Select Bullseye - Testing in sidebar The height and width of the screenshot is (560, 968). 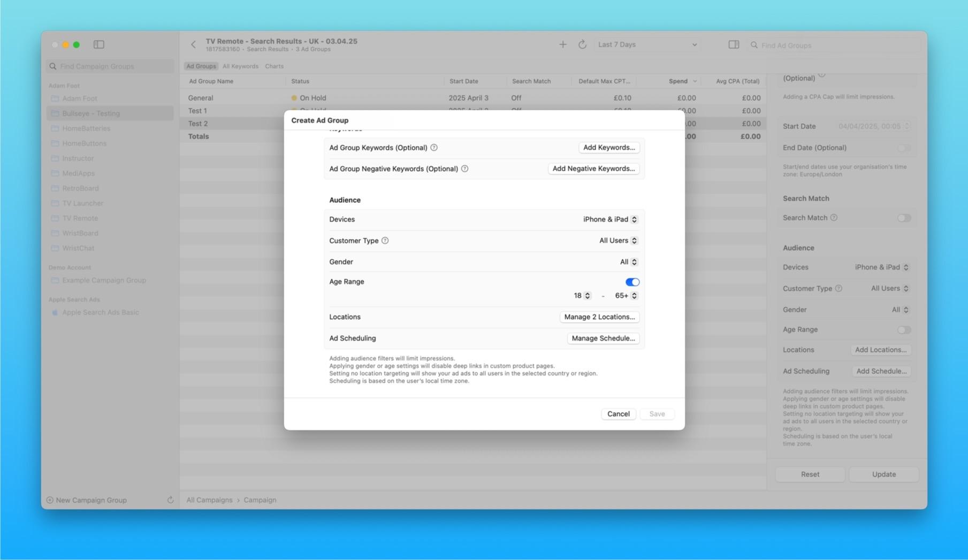click(x=110, y=113)
